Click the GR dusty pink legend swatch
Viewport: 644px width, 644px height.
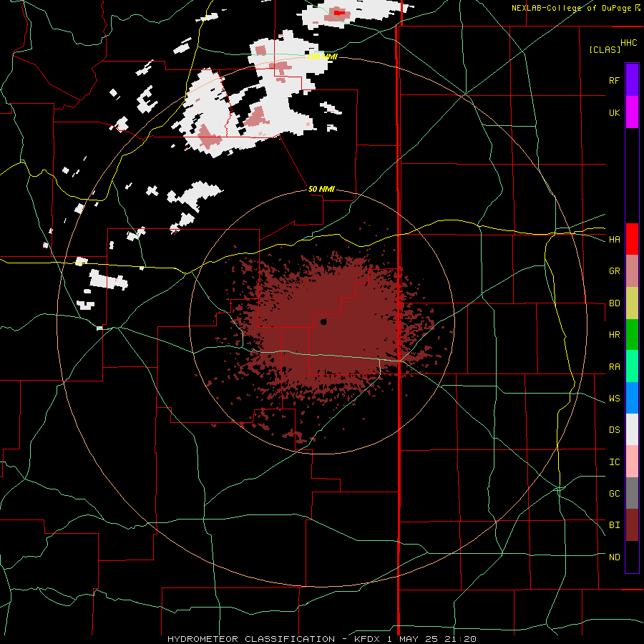[x=632, y=271]
